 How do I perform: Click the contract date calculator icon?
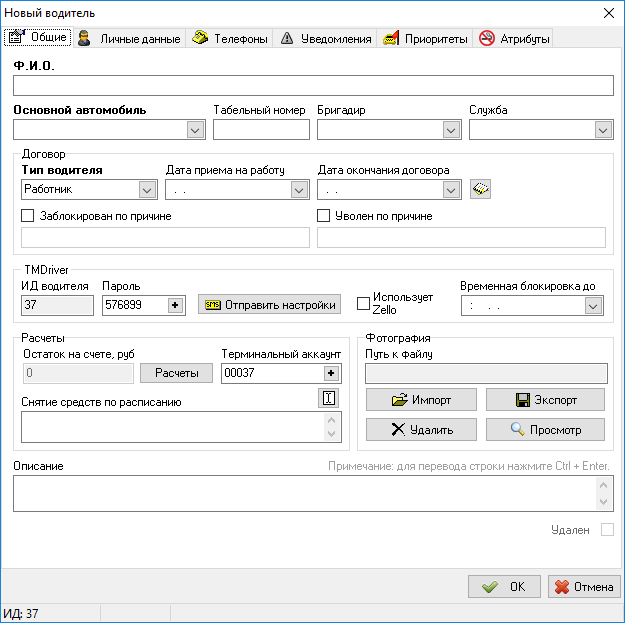pos(481,189)
